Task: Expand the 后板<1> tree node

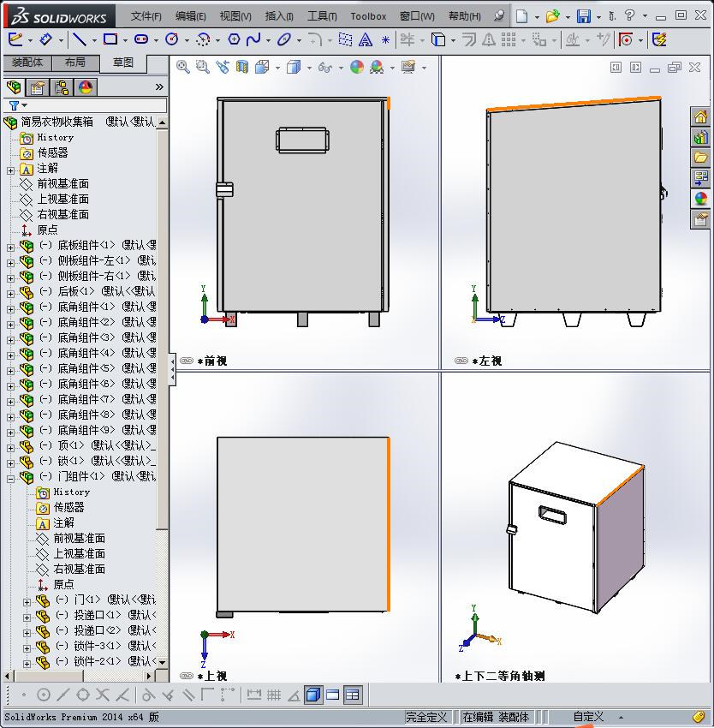Action: (10, 294)
